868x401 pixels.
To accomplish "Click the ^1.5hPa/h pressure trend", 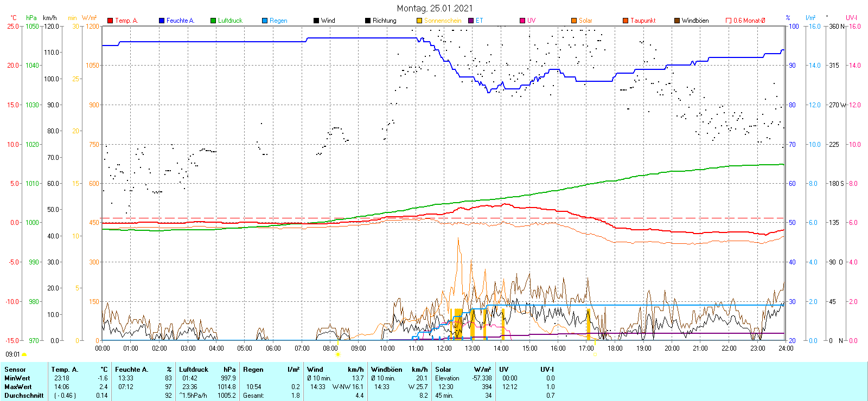I will coord(193,396).
